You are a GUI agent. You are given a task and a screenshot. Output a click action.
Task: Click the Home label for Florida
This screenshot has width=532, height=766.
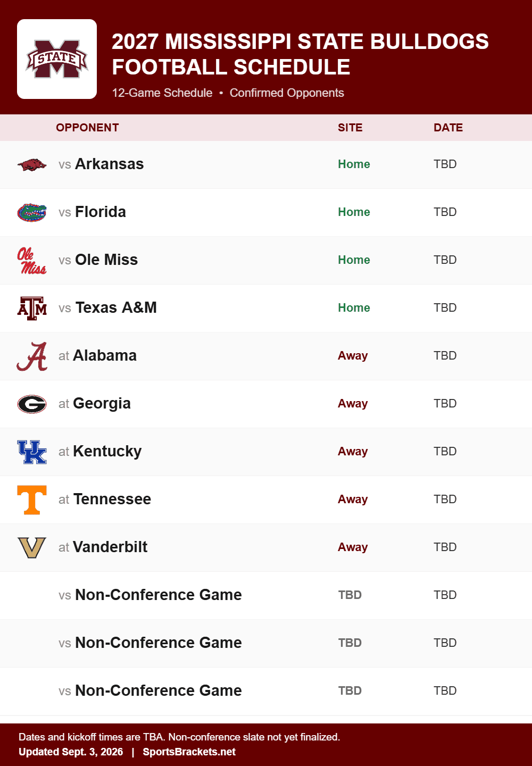click(354, 212)
